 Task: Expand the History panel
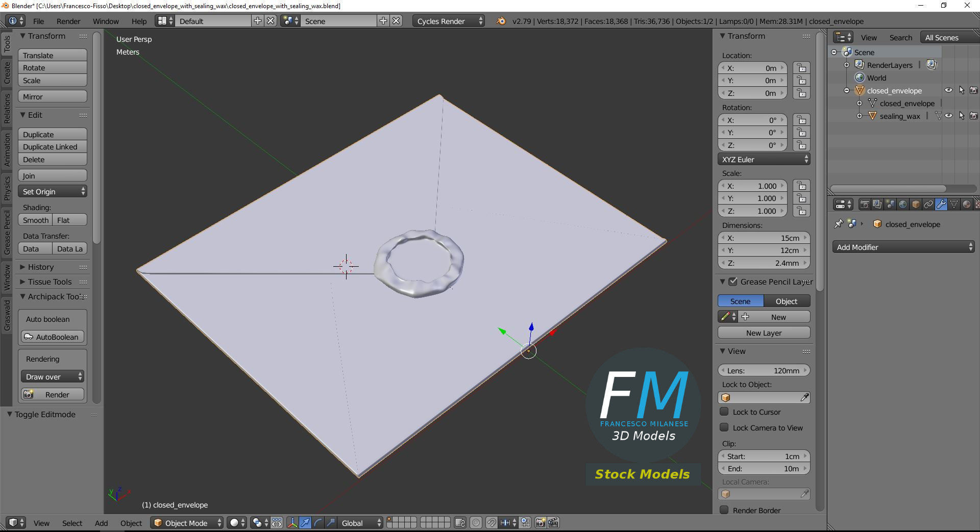(x=40, y=267)
